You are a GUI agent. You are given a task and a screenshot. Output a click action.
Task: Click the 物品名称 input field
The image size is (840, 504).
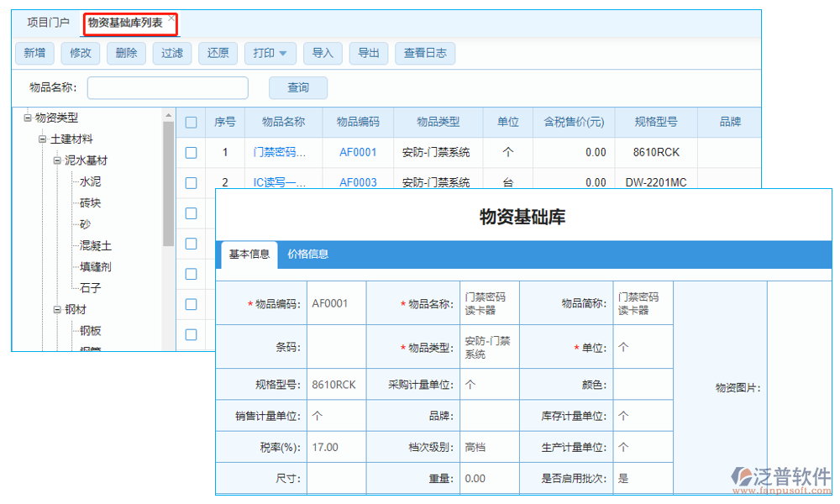click(x=167, y=87)
